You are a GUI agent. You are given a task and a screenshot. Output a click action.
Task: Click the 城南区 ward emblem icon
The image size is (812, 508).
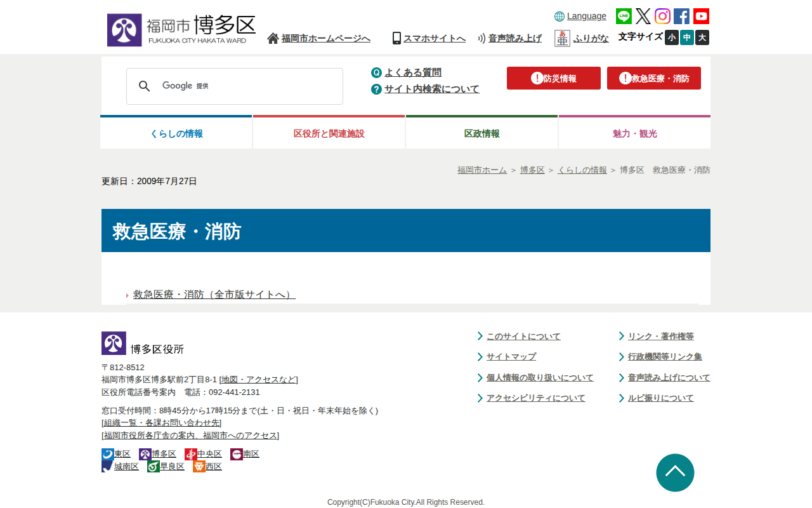(108, 467)
